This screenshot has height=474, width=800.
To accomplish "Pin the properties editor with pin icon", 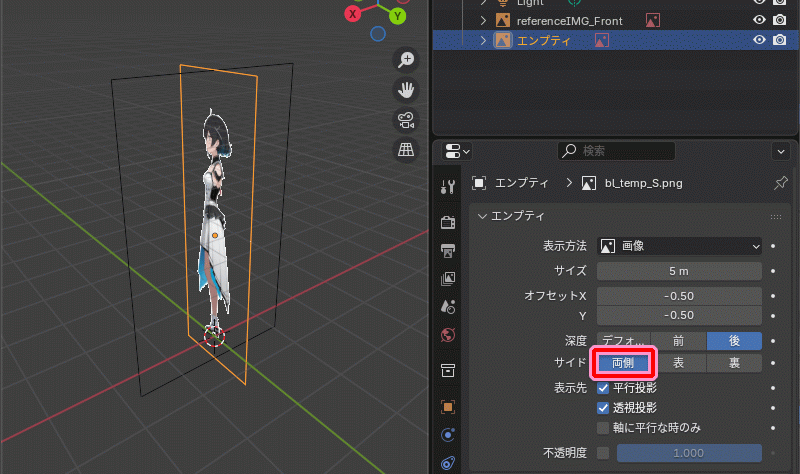I will [x=780, y=184].
